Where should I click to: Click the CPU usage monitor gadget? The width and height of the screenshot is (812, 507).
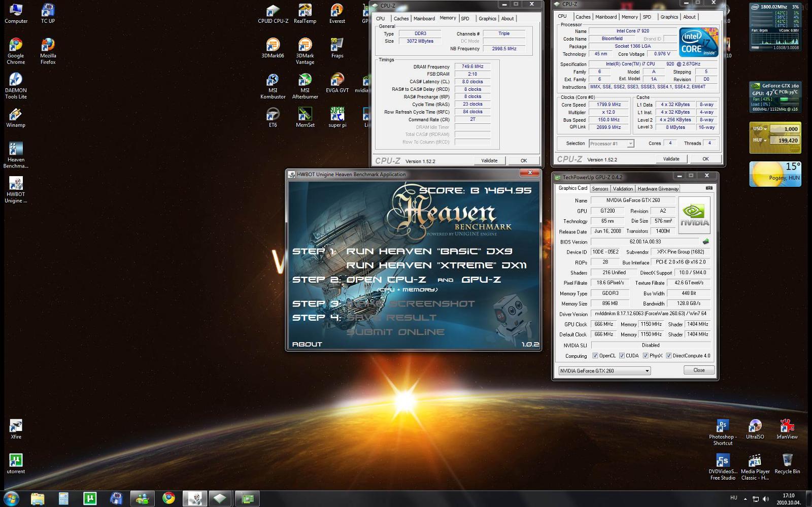(x=775, y=27)
